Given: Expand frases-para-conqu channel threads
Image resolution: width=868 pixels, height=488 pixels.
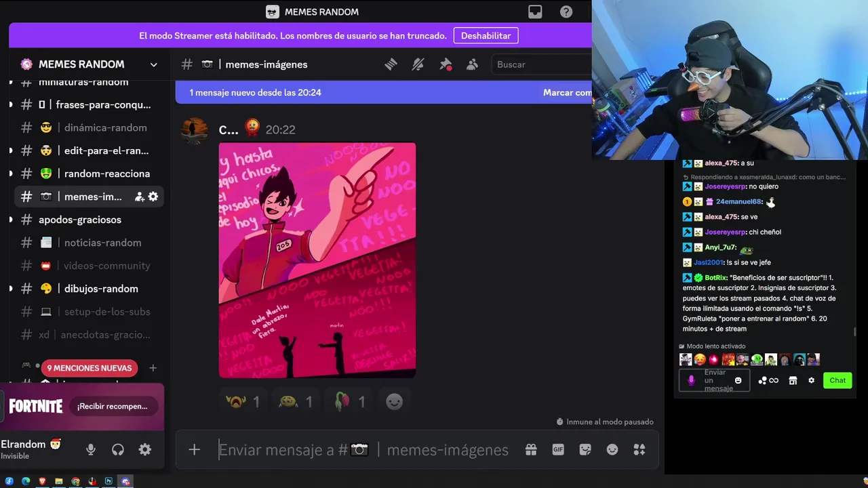Looking at the screenshot, I should (x=10, y=104).
